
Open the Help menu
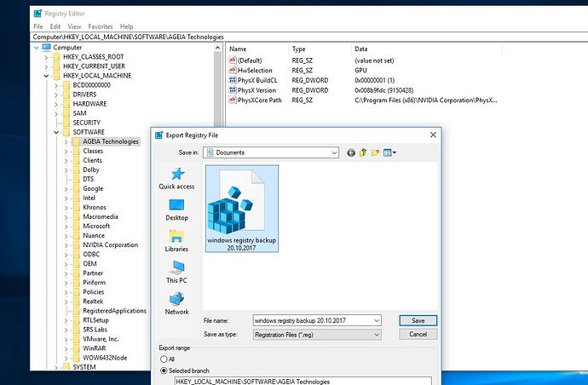tap(127, 26)
